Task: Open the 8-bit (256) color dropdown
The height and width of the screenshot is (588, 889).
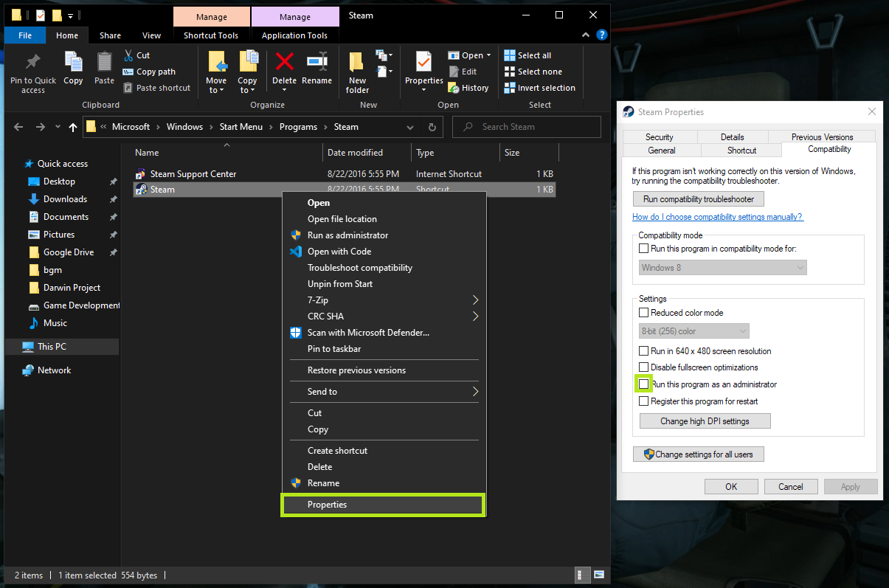Action: tap(693, 331)
